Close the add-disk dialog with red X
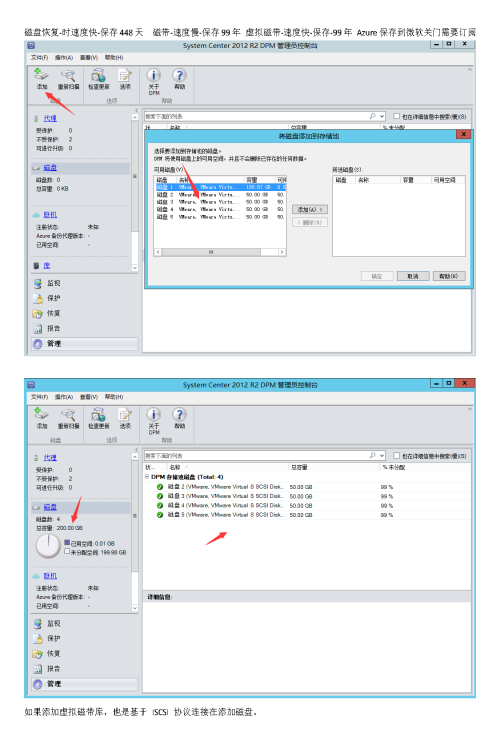Image resolution: width=500 pixels, height=748 pixels. click(x=463, y=135)
